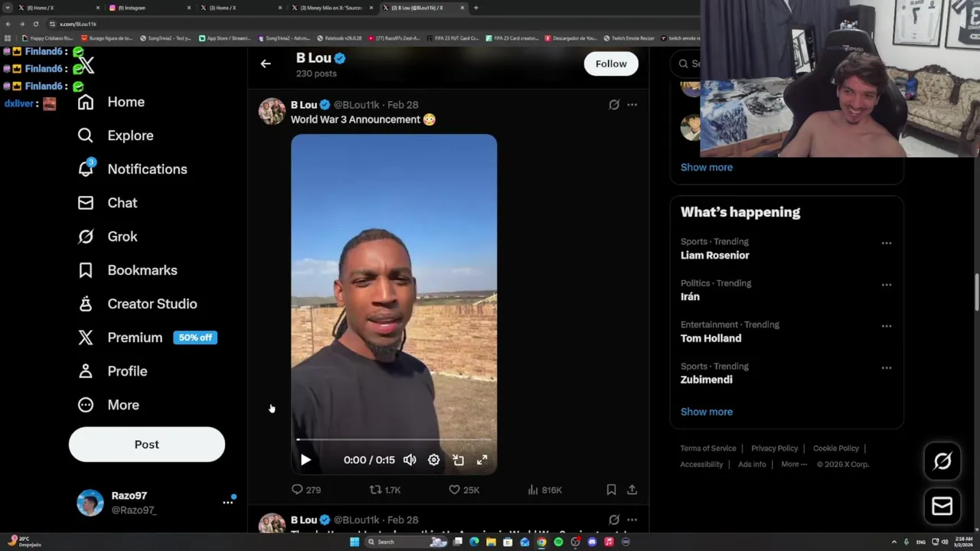The width and height of the screenshot is (980, 551).
Task: Expand the More menu in sidebar
Action: pyautogui.click(x=108, y=405)
